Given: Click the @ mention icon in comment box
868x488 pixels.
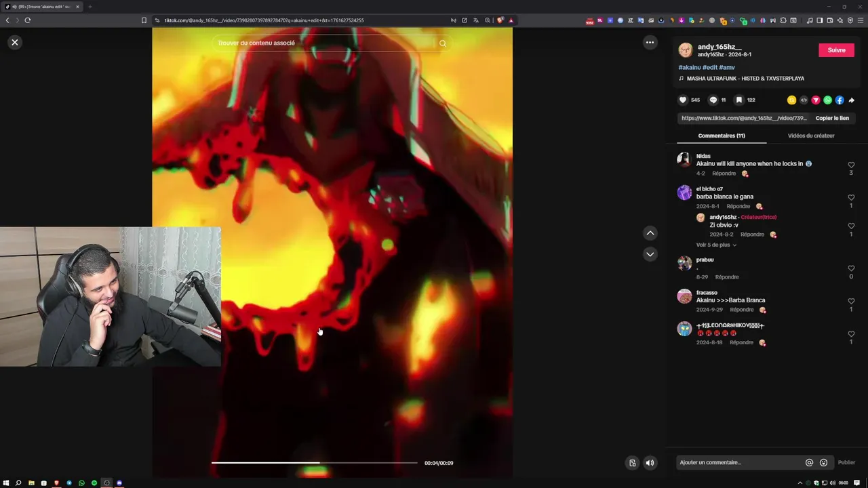Looking at the screenshot, I should point(809,462).
